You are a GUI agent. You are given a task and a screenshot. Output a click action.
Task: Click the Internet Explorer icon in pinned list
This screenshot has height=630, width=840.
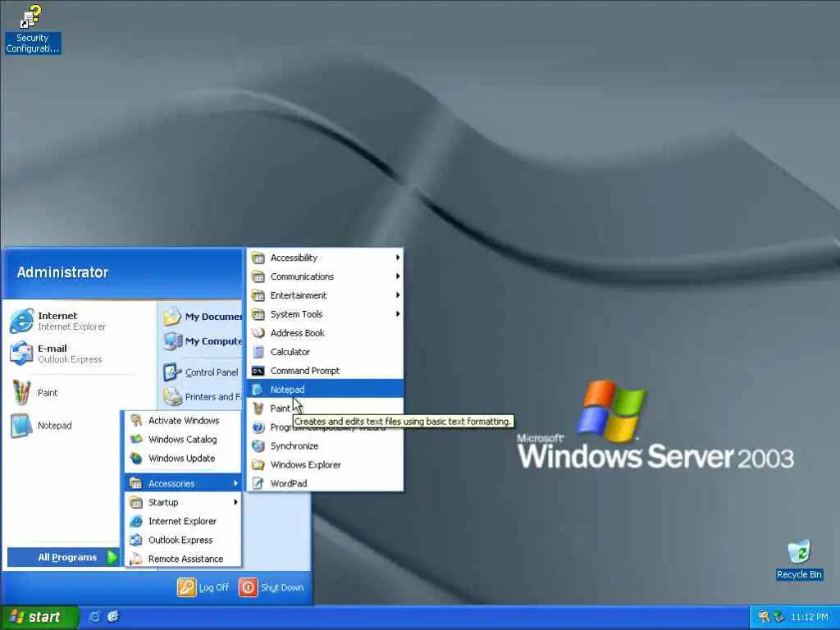[21, 321]
